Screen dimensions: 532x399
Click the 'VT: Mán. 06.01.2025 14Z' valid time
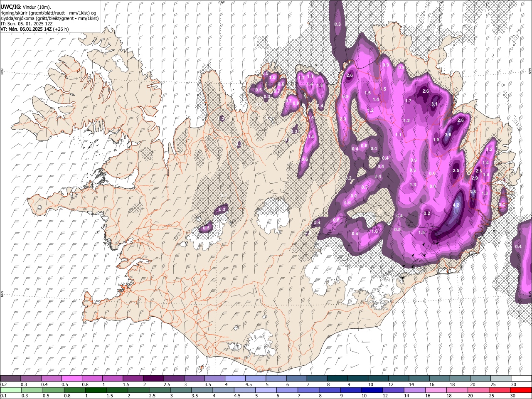[26, 29]
